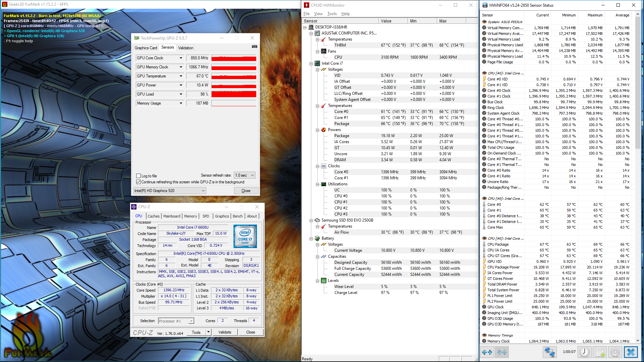Switch to Validation tab in GPU-Z
Screen dimensions: 644x362
coord(185,48)
